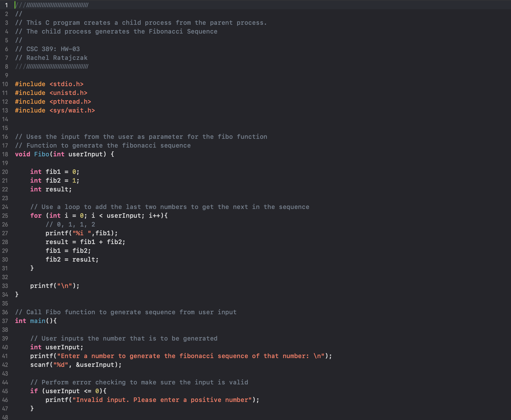Click the '#include <unistd.h>' line
Viewport: 511px width, 420px height.
point(51,93)
